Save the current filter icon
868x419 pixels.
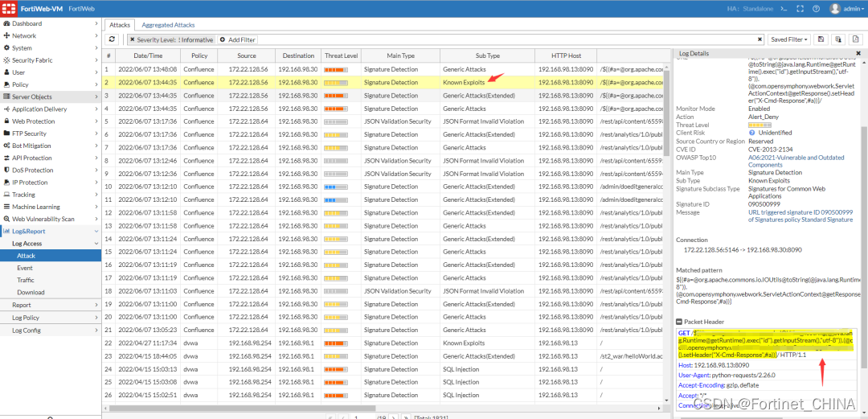tap(821, 39)
